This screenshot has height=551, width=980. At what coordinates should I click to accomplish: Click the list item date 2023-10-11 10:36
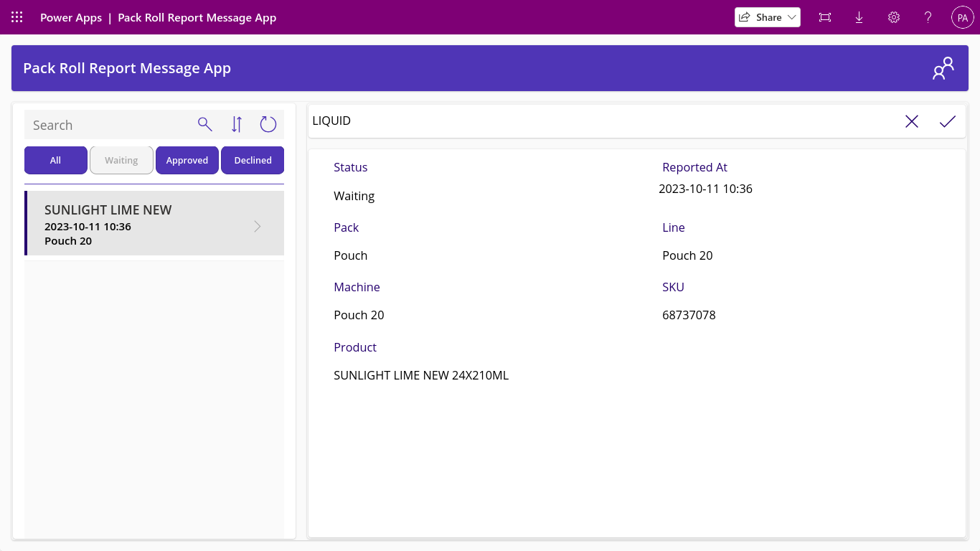[x=88, y=227]
